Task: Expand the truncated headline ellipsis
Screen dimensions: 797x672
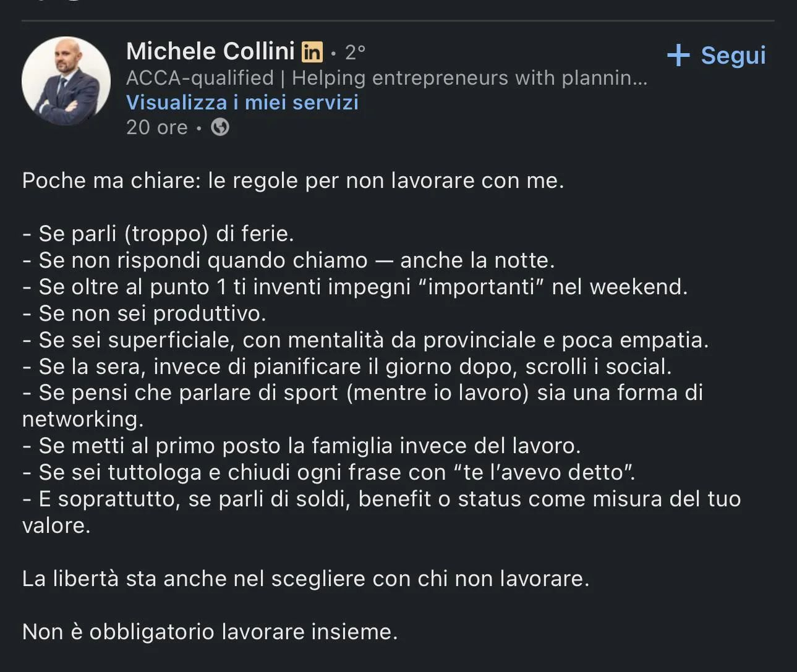Action: click(641, 79)
